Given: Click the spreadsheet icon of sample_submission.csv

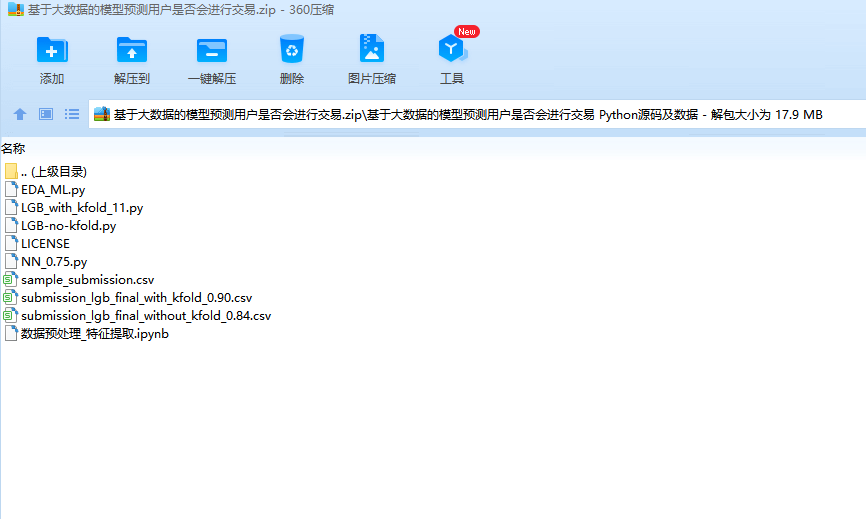Looking at the screenshot, I should (x=10, y=279).
